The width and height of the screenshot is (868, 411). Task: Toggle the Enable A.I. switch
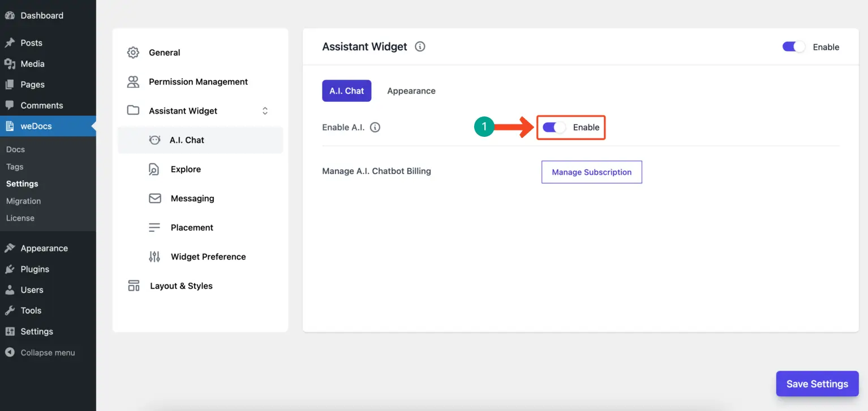click(554, 127)
